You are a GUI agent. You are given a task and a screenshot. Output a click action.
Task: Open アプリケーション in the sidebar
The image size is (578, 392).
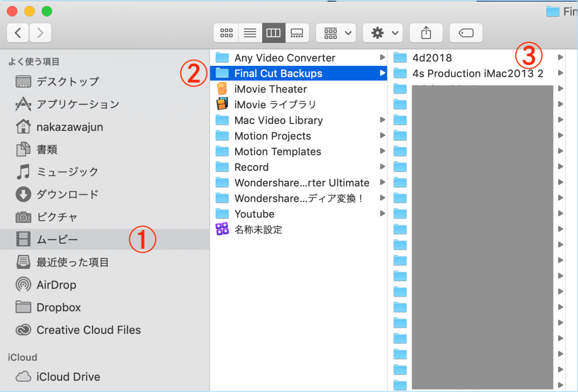coord(105,104)
